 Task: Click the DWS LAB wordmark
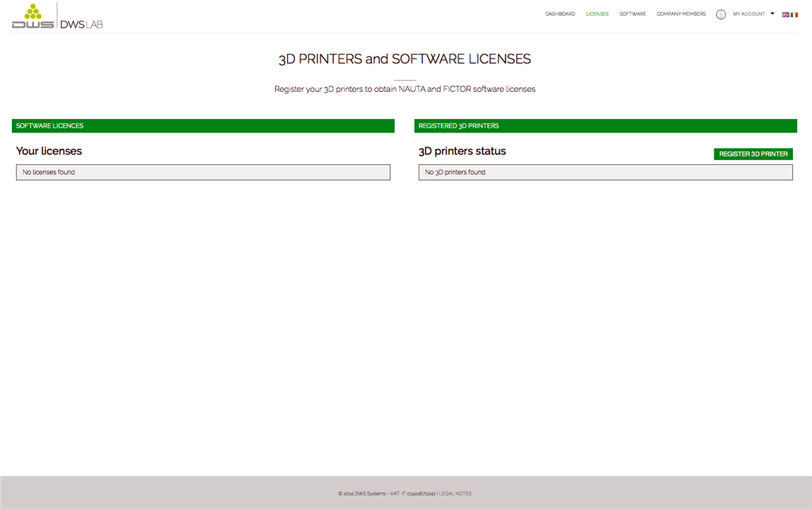pyautogui.click(x=82, y=24)
